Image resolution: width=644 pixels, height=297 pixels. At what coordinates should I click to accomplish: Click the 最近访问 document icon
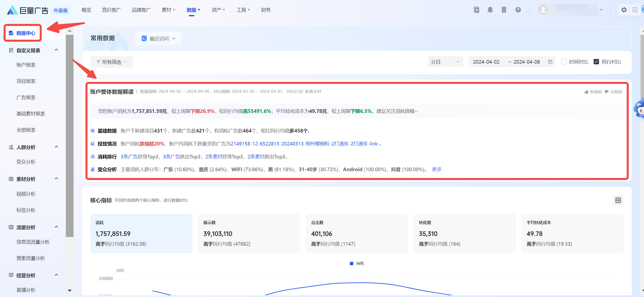point(144,38)
